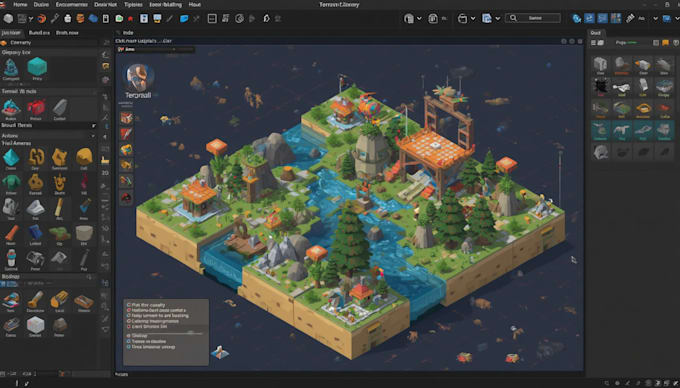Open dropdown arrow beside the box package icon
The height and width of the screenshot is (388, 680).
(x=473, y=19)
